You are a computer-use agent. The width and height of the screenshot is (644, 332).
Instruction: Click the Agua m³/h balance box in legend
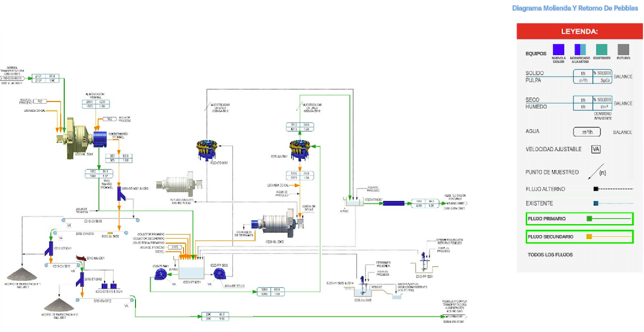pos(587,132)
